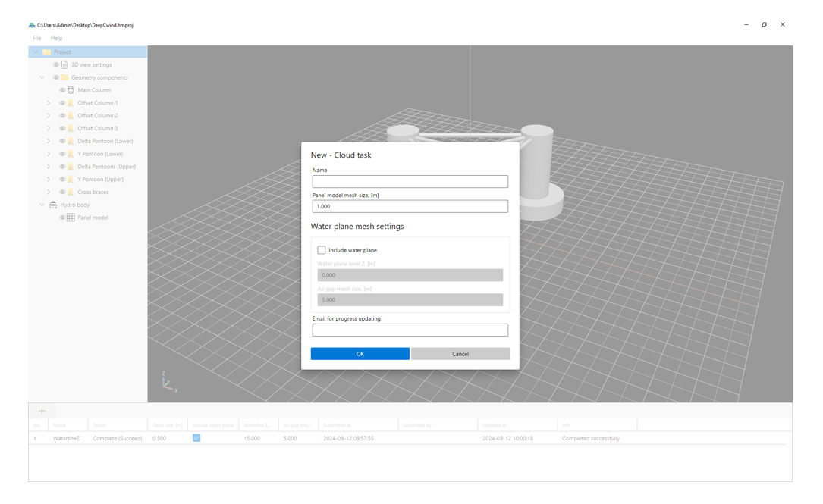
Task: Click the Panel model grid icon
Action: 71,218
